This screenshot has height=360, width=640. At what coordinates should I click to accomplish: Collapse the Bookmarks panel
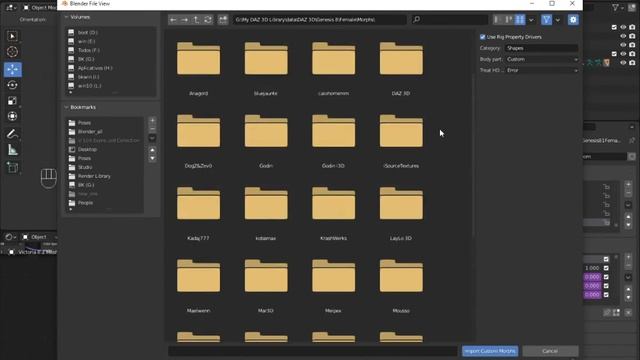point(67,107)
